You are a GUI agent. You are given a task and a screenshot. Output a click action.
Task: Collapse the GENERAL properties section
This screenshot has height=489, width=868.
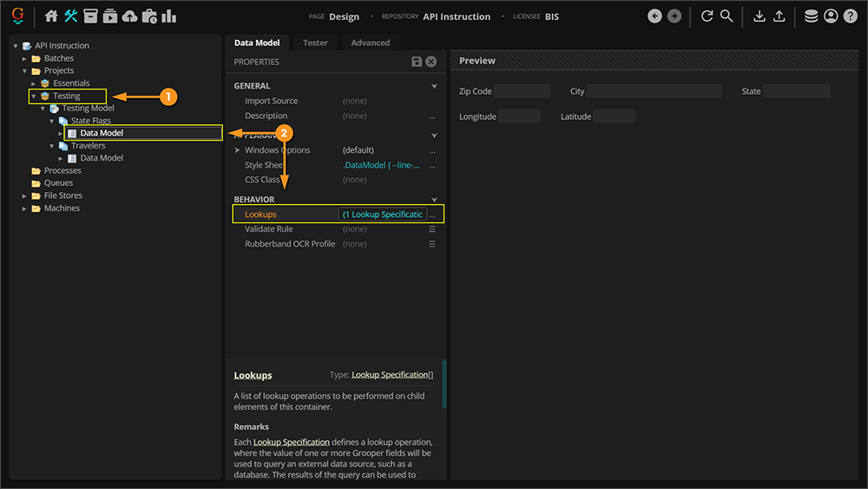pyautogui.click(x=434, y=86)
